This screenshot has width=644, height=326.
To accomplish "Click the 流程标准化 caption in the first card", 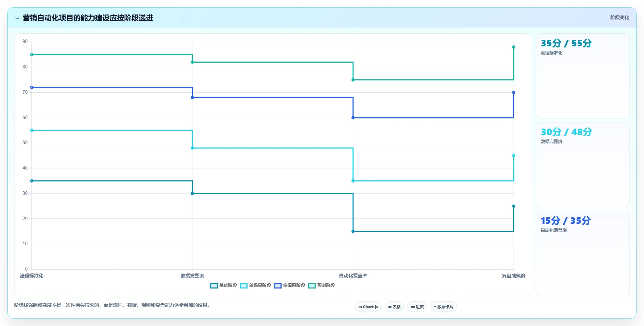I will 552,53.
